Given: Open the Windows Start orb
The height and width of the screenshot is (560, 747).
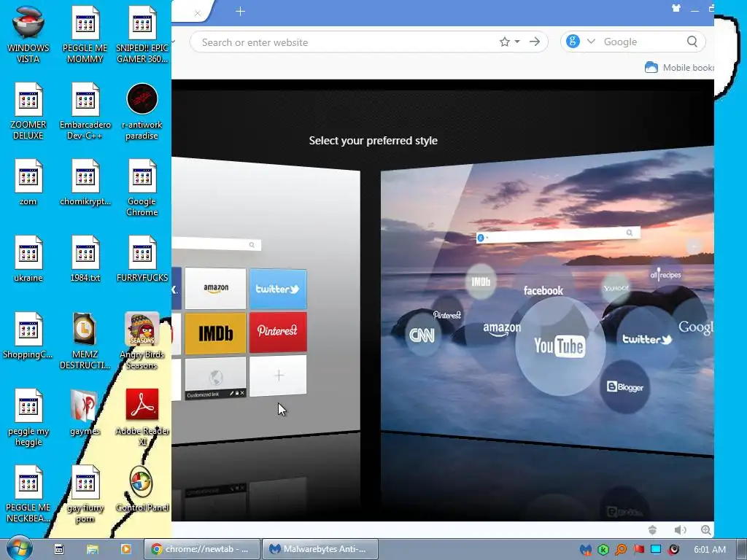Looking at the screenshot, I should (x=19, y=548).
